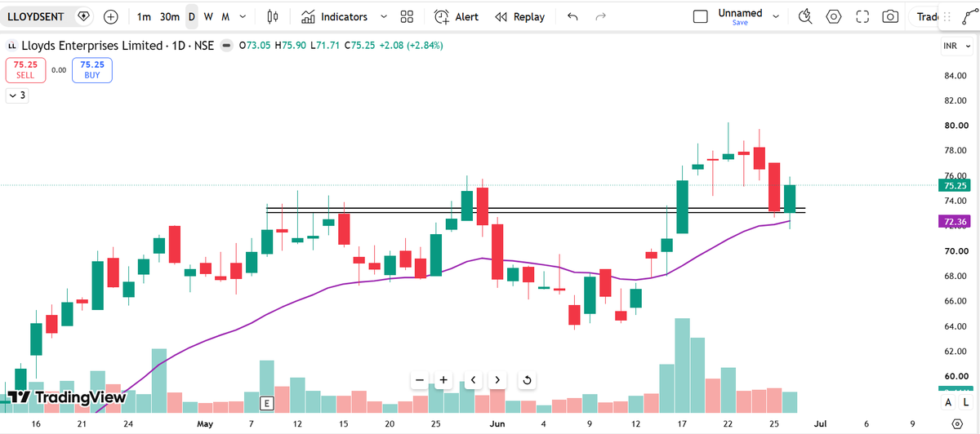Switch to the 30m timeframe
Screen dimensions: 980x434
[x=169, y=16]
